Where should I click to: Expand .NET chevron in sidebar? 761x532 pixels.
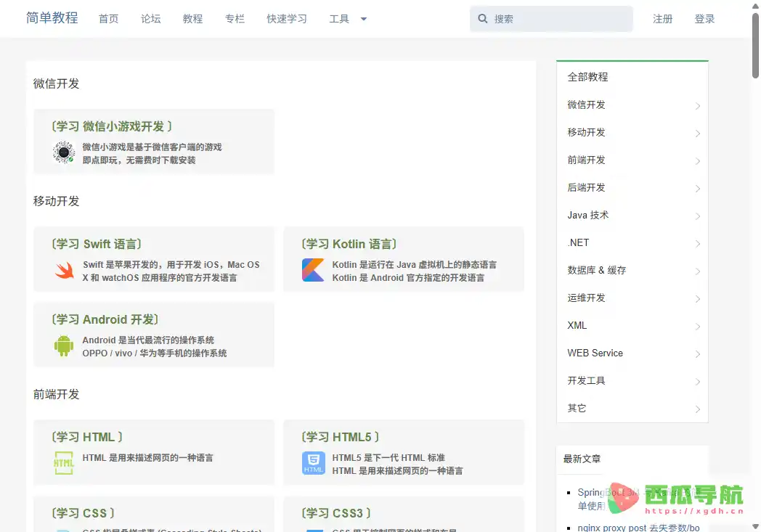[697, 244]
